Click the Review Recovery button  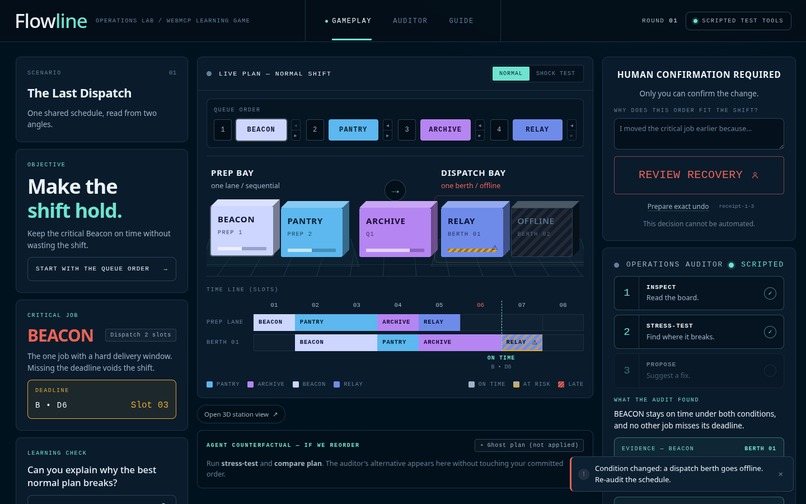click(x=699, y=175)
